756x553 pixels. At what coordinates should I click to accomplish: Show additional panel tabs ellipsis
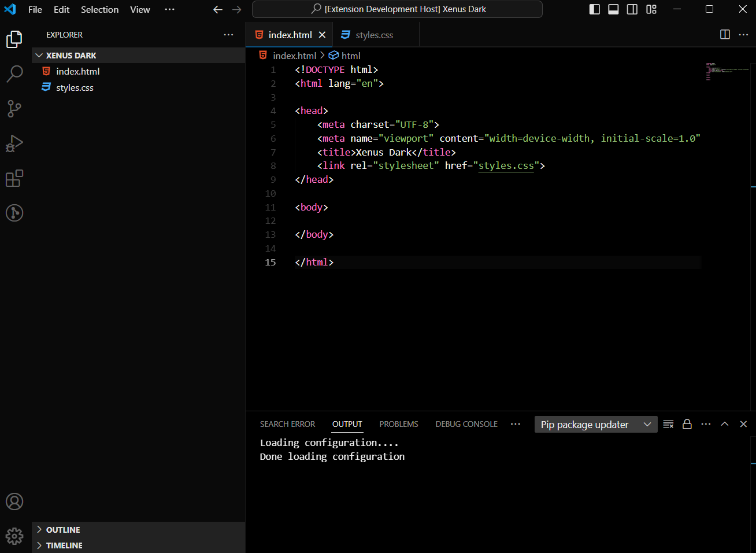(x=516, y=424)
